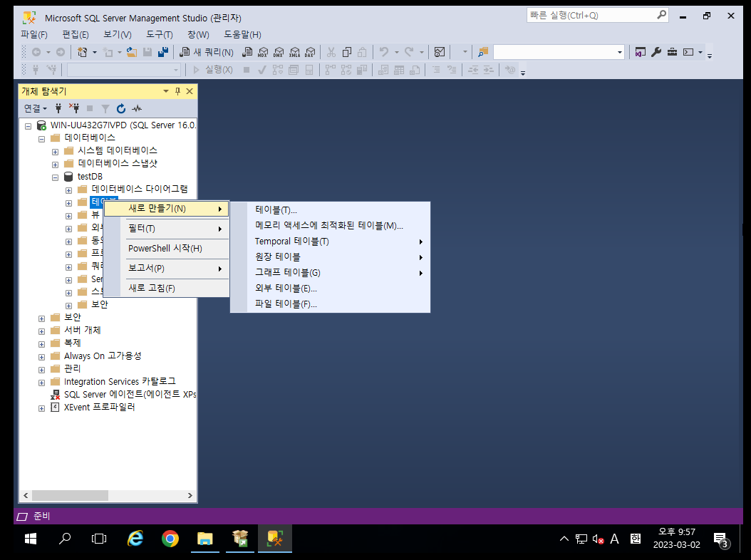Click the New Query (새 쿼리) button
This screenshot has width=751, height=560.
point(207,52)
